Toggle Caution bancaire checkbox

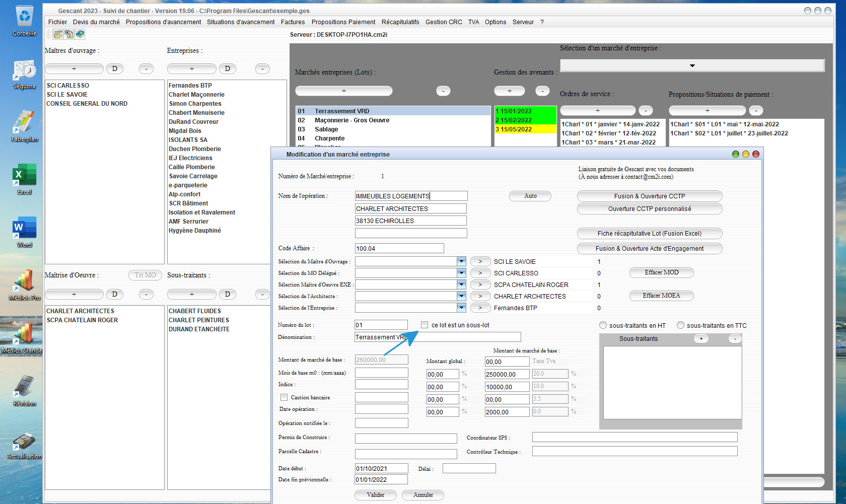284,397
